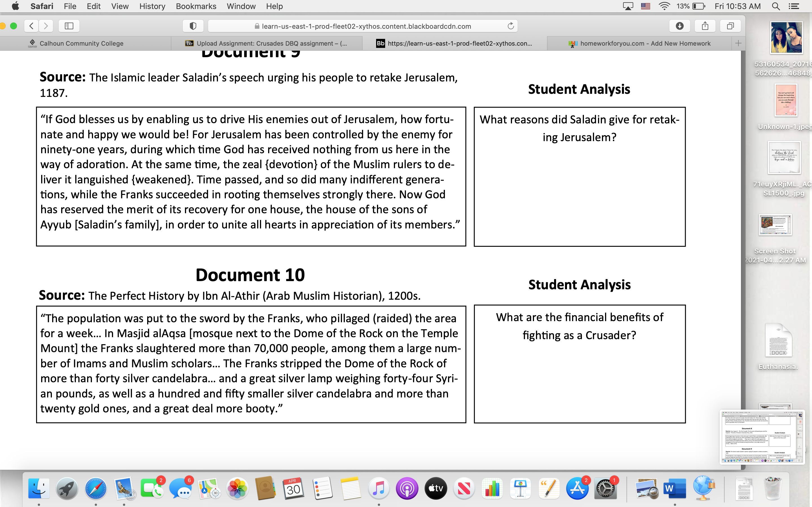Screen dimensions: 812x507
Task: Open the Wi-Fi status menu
Action: 664,6
